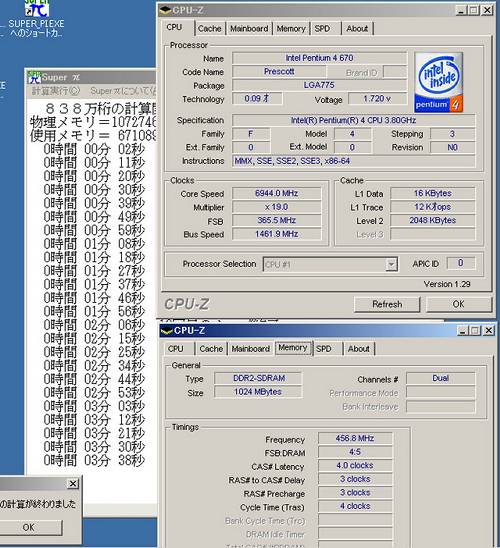Open the 計算実行 menu in Super Pi
Viewport: 500px width, 548px height.
coord(56,91)
